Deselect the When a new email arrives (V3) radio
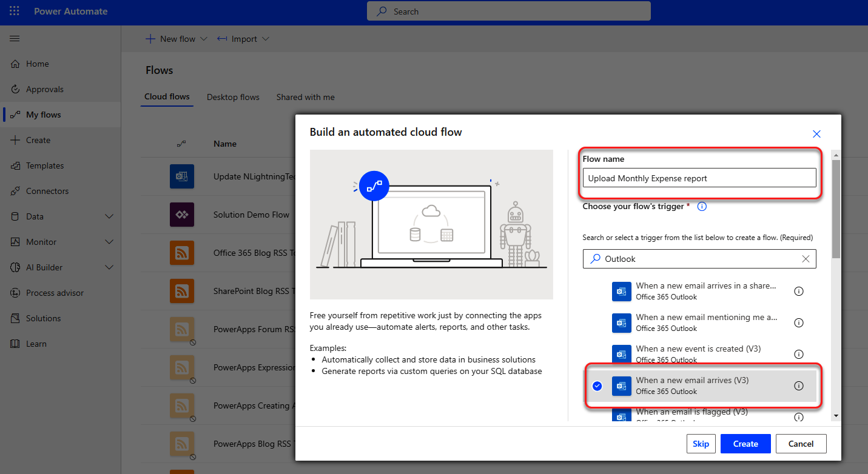The width and height of the screenshot is (868, 474). 597,386
